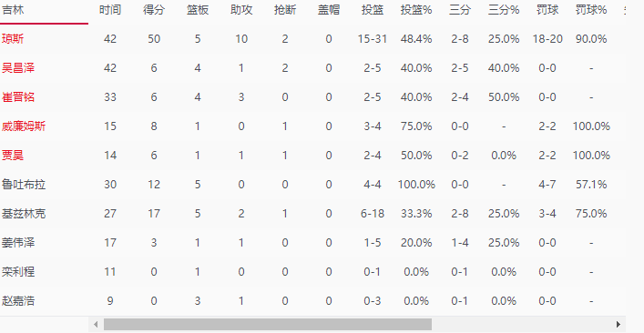Image resolution: width=644 pixels, height=333 pixels.
Task: Click the 罚球% column header
Action: [x=591, y=10]
